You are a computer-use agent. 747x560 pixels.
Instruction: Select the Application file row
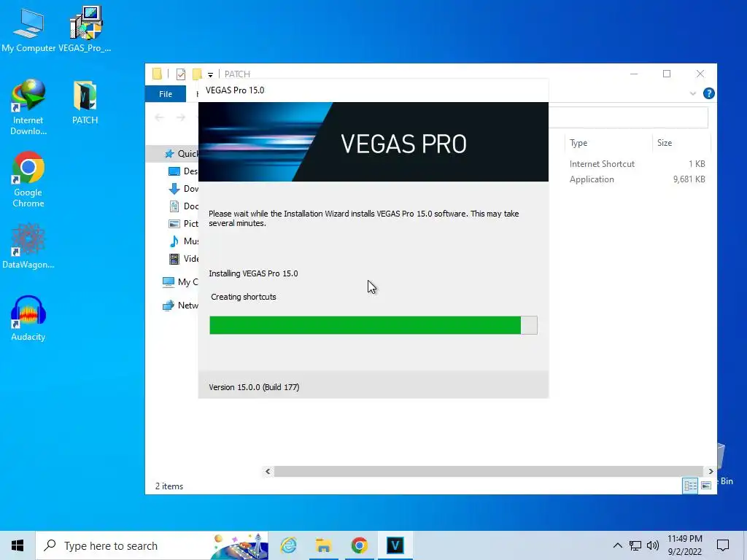630,179
